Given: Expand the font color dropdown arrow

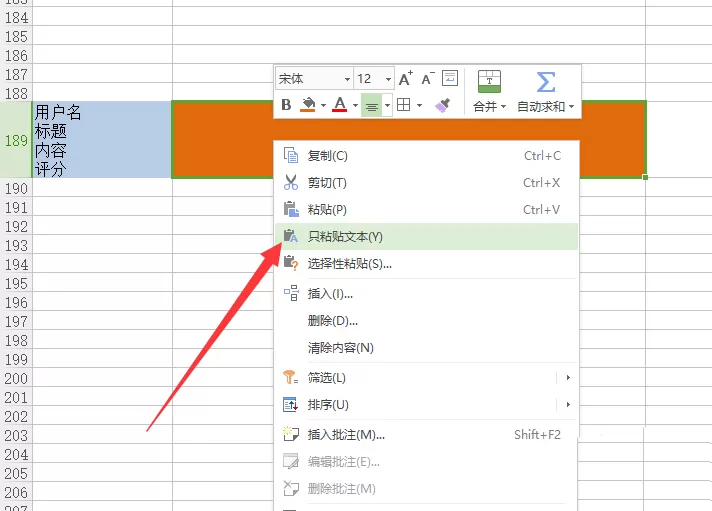Looking at the screenshot, I should [355, 106].
